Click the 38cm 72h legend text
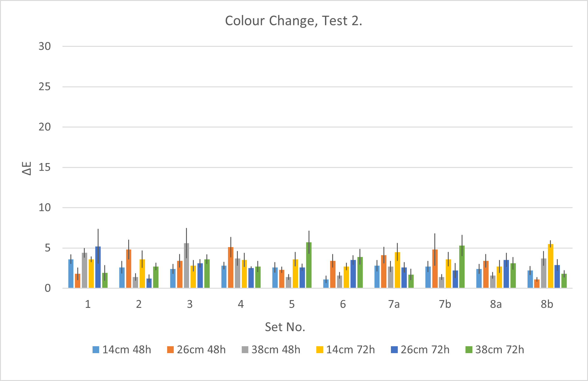Screen dimensions: 588x381 (x=500, y=350)
